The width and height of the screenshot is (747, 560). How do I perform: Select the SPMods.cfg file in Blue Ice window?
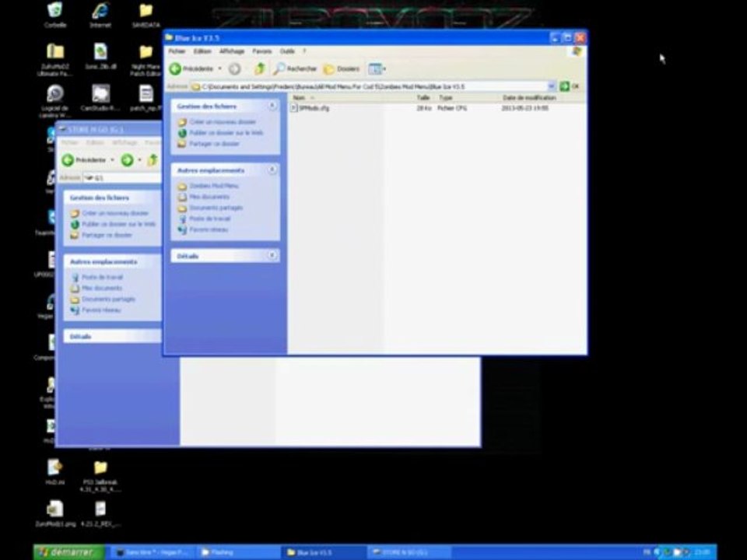310,108
